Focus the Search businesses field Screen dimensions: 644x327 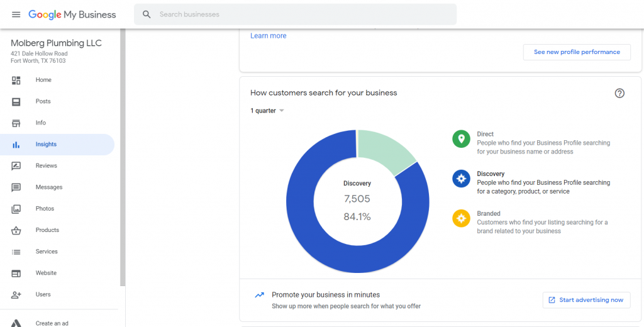click(x=296, y=14)
